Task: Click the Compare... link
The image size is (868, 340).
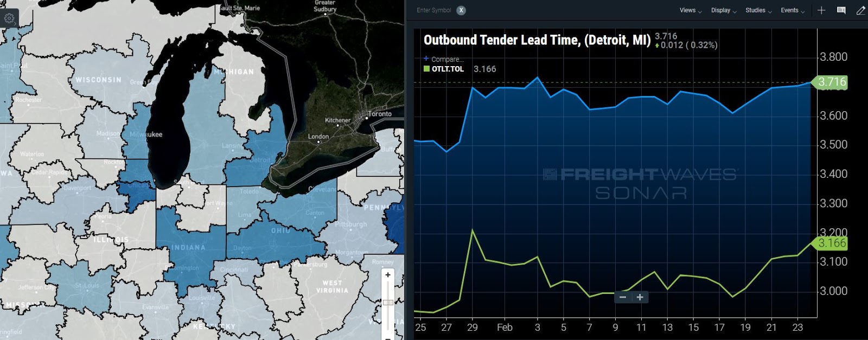Action: pos(447,59)
